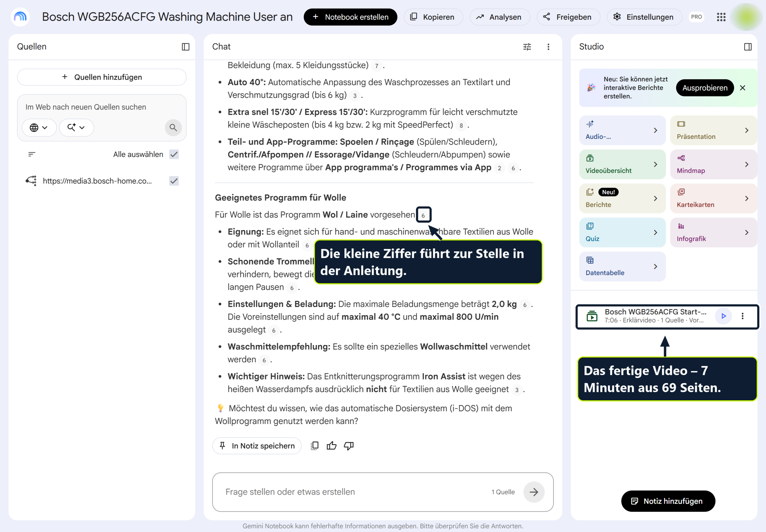Submit web source search magnifier
Image resolution: width=766 pixels, height=532 pixels.
coord(173,127)
